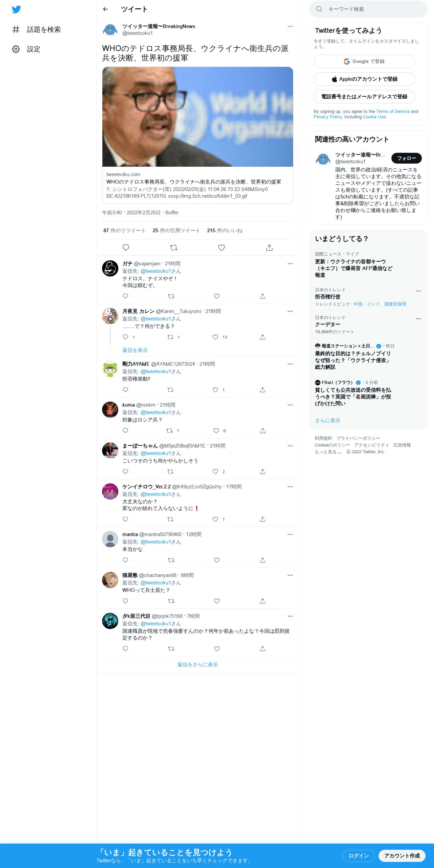The height and width of the screenshot is (868, 434).
Task: Expand replies with 返信を表示
Action: point(135,350)
